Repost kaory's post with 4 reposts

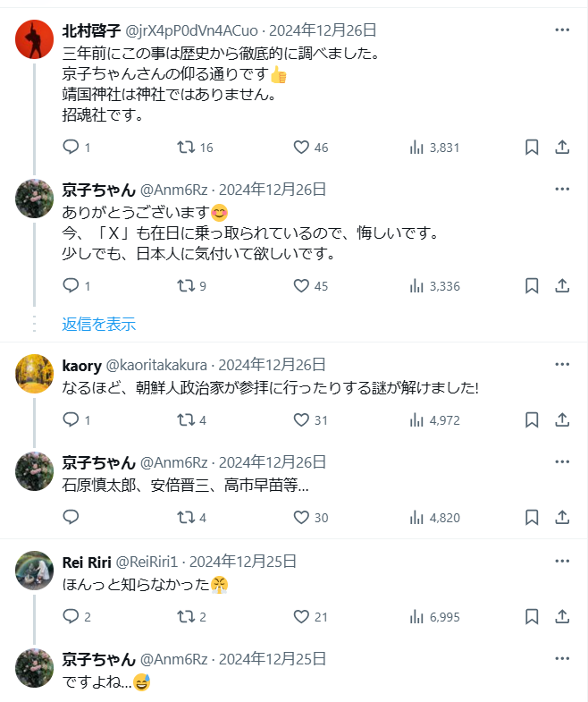coord(187,419)
